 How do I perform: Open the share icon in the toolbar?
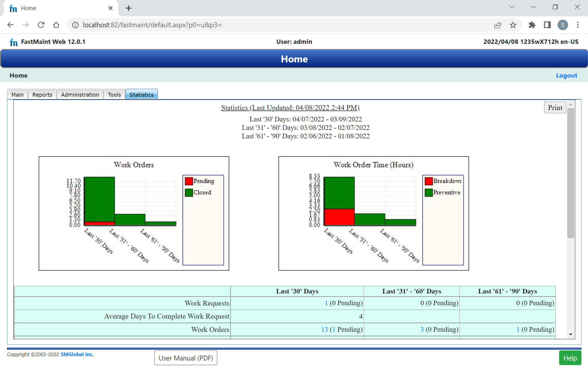click(498, 25)
